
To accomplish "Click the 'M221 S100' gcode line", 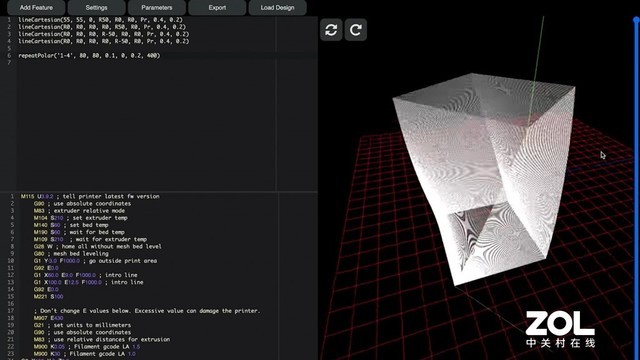I will pyautogui.click(x=49, y=296).
